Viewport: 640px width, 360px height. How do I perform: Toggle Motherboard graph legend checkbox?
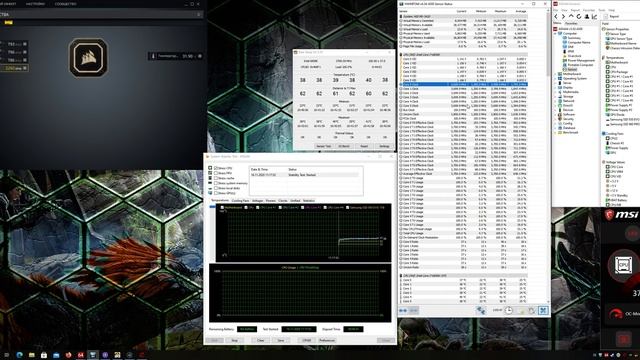point(222,207)
